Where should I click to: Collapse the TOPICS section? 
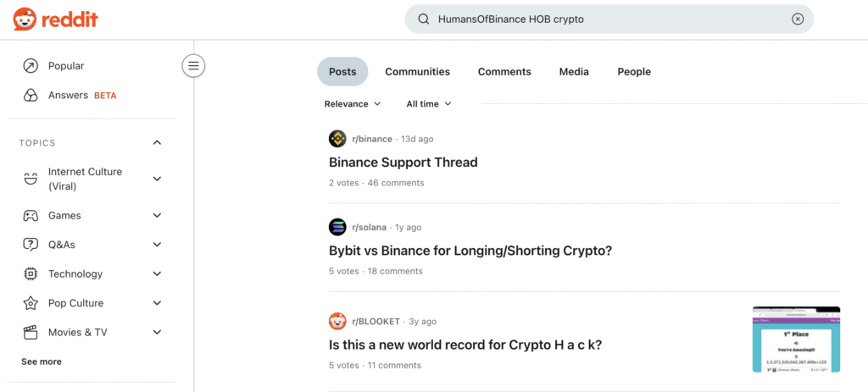157,143
